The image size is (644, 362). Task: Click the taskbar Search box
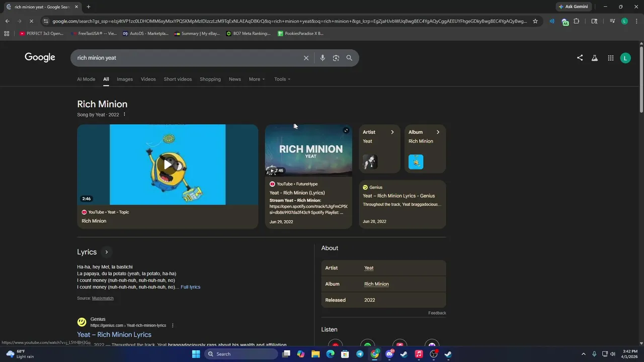242,354
